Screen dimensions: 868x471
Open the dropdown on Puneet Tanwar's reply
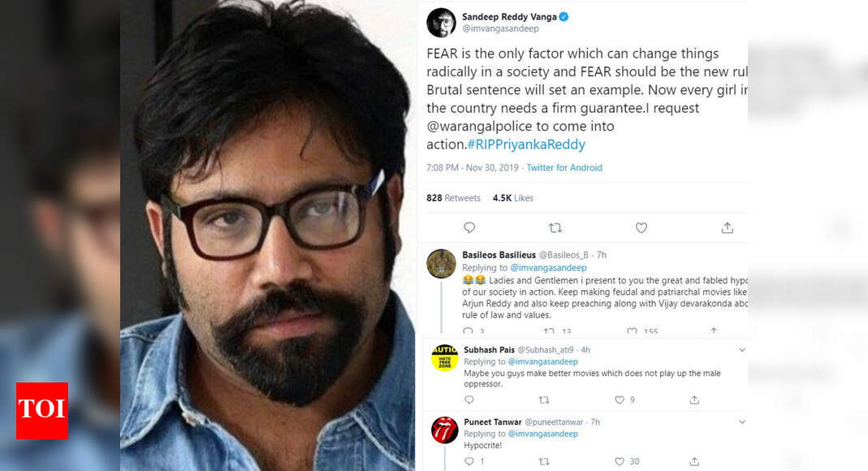pos(741,421)
